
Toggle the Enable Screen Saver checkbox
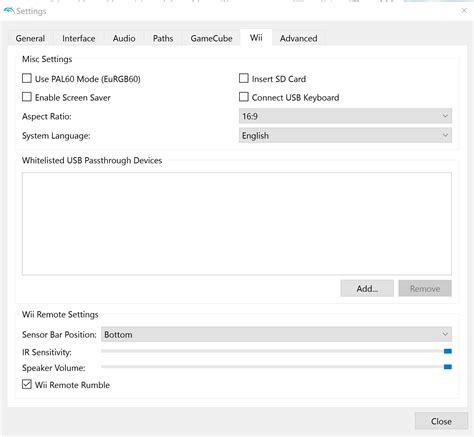[x=27, y=97]
